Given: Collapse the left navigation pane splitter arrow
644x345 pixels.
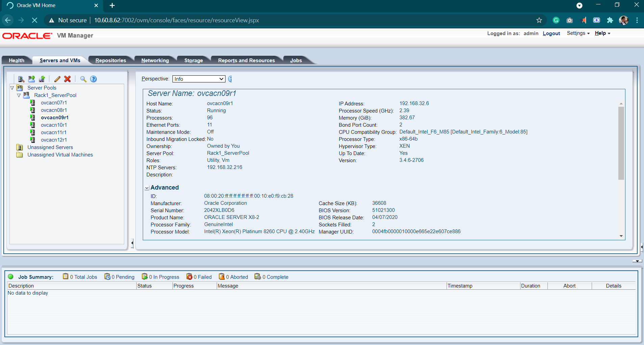Looking at the screenshot, I should coord(132,243).
